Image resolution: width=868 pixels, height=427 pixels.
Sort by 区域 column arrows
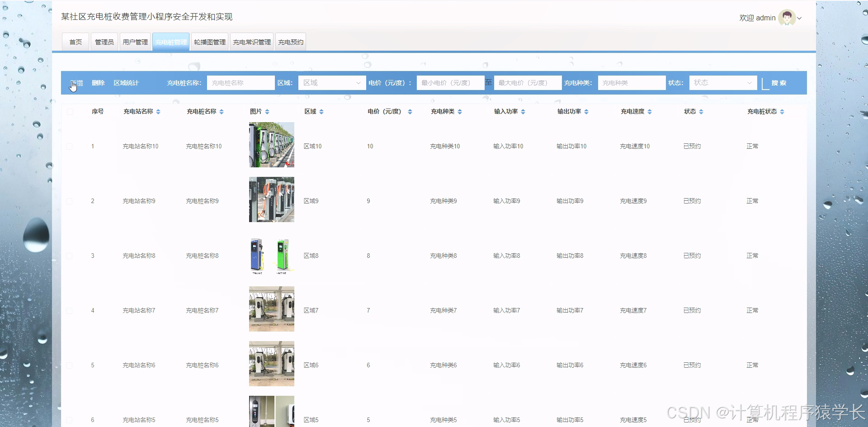(x=321, y=112)
